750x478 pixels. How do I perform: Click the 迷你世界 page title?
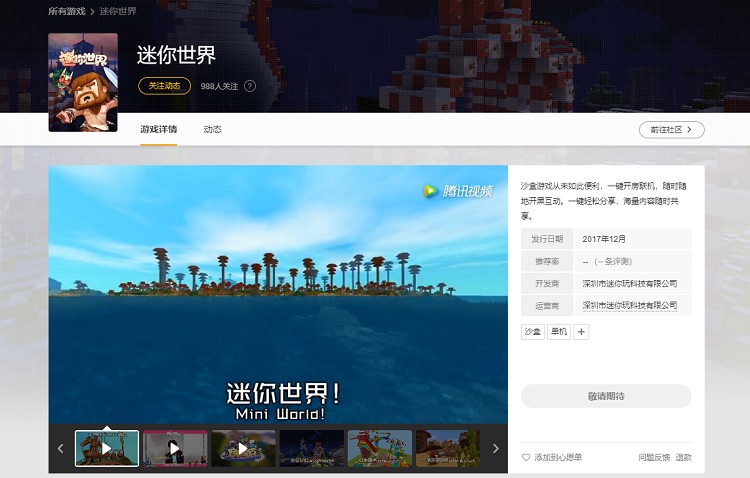pos(176,55)
